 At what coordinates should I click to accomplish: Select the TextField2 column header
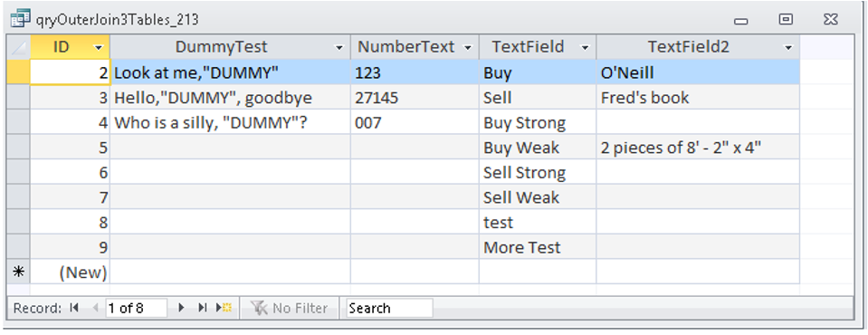[698, 47]
